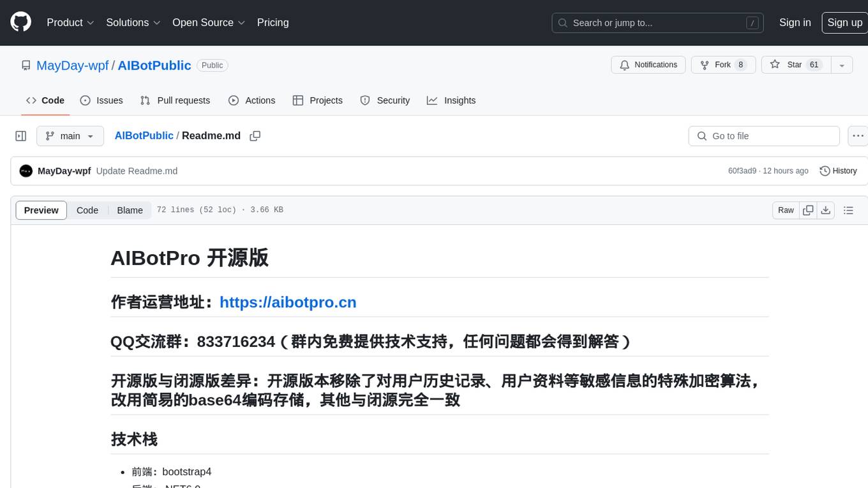
Task: Click the MayDay-wpf avatar image
Action: pyautogui.click(x=26, y=171)
